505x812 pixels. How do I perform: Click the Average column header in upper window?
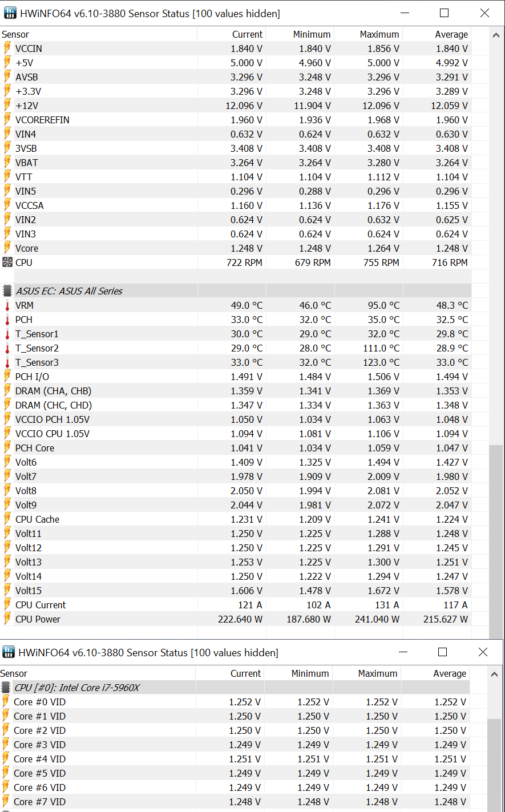[x=437, y=34]
